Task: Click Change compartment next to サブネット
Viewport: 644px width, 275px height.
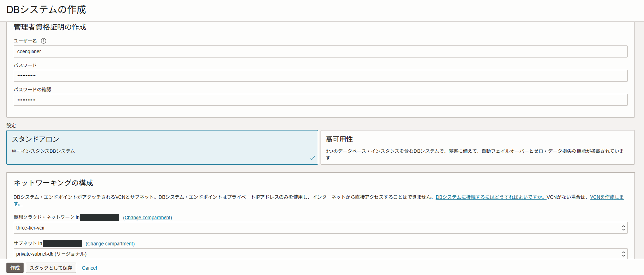Action: pyautogui.click(x=110, y=244)
